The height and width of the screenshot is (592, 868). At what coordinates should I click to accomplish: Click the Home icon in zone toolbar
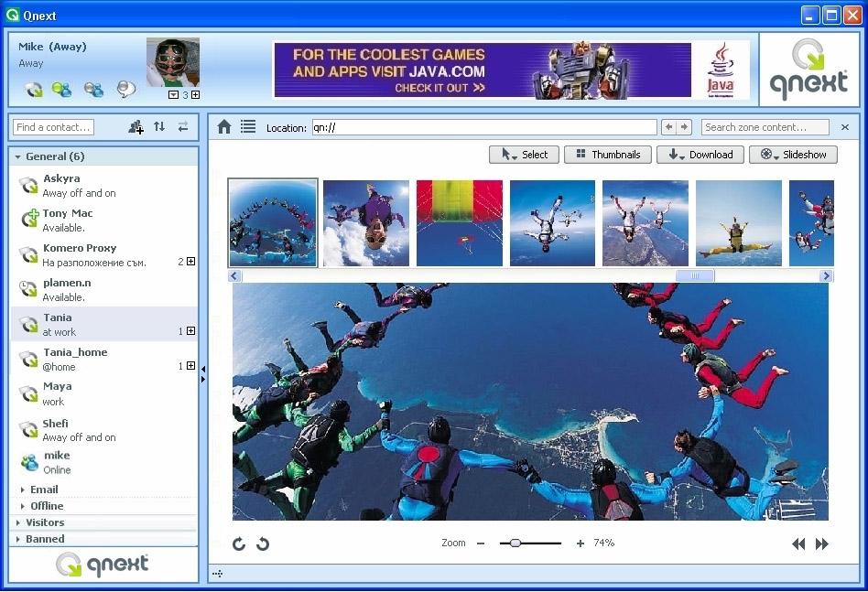pos(224,127)
